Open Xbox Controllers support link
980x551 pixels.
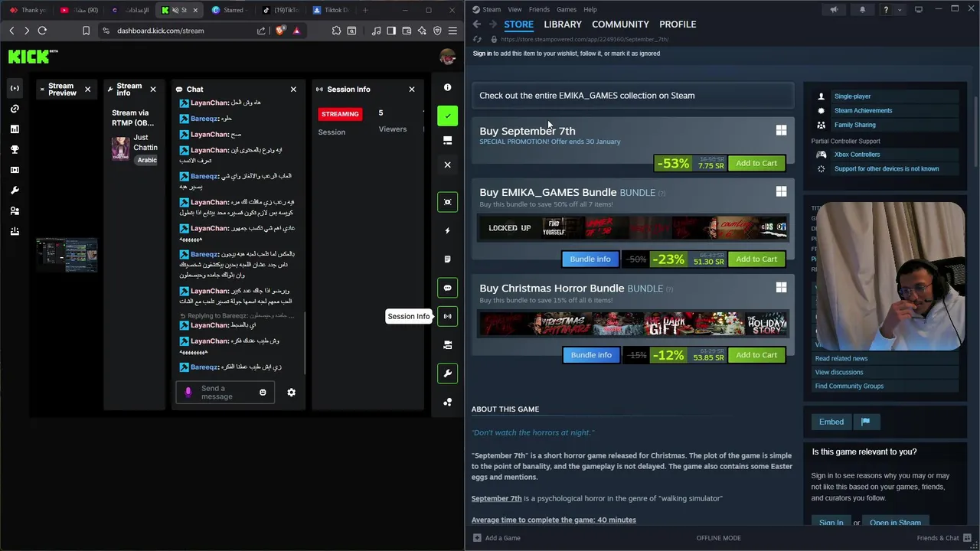click(x=857, y=155)
